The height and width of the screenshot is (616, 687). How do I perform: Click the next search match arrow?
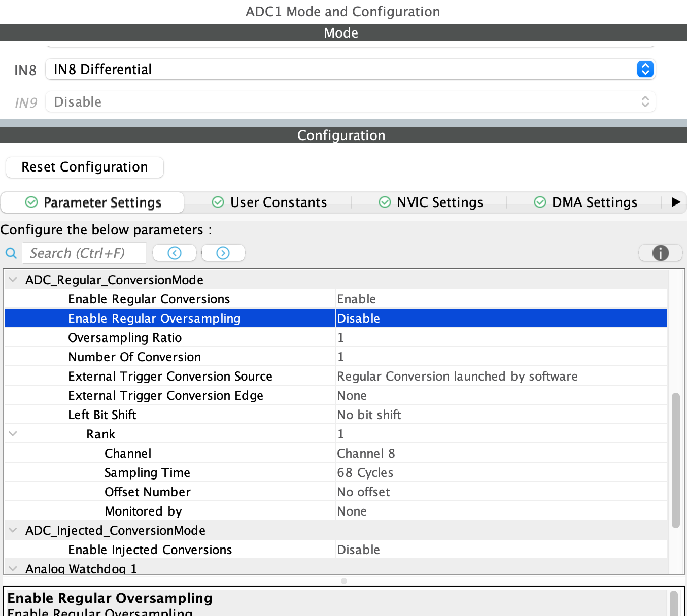tap(223, 252)
